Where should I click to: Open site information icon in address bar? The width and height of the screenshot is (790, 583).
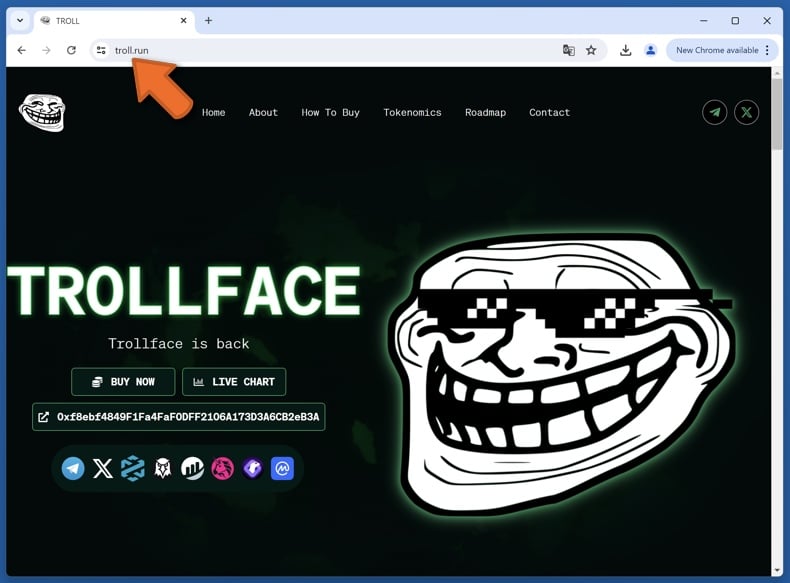tap(101, 50)
